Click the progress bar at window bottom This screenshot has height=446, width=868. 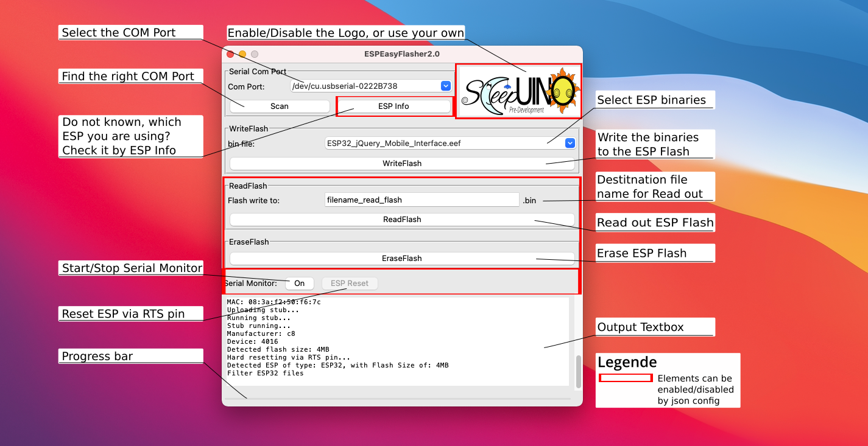[x=397, y=399]
